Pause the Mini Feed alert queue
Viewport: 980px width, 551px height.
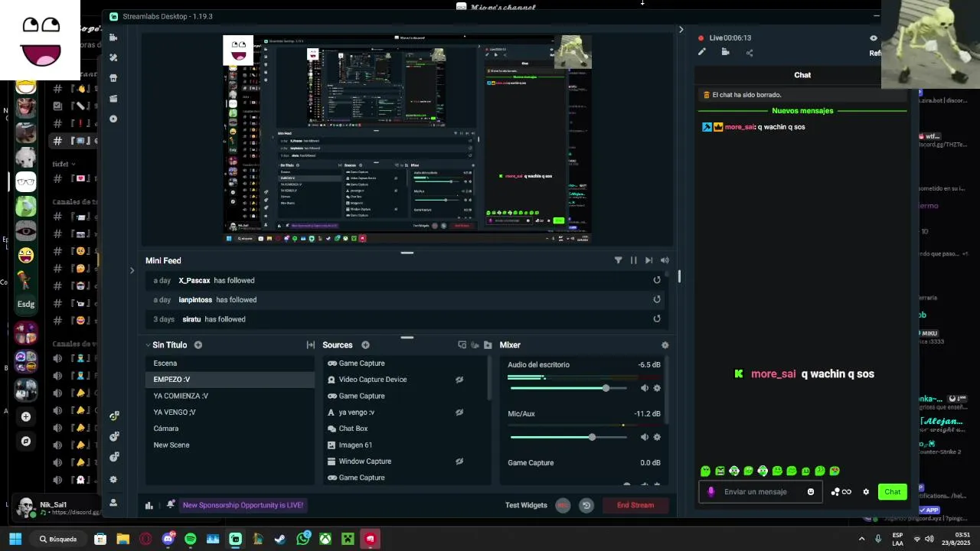(633, 260)
